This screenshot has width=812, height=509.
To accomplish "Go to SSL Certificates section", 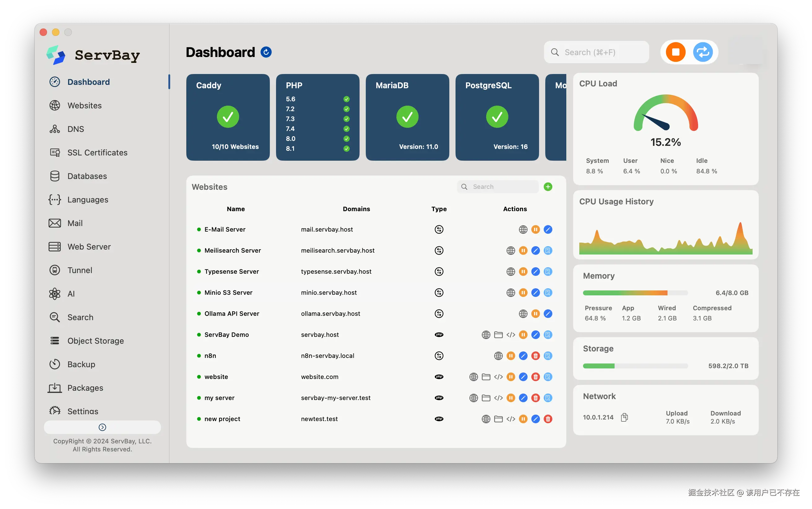I will click(97, 153).
